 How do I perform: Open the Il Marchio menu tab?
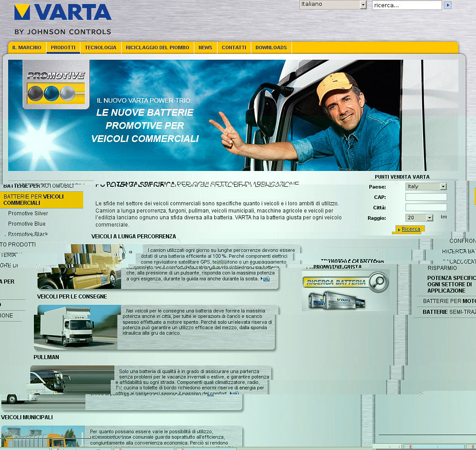pos(27,47)
